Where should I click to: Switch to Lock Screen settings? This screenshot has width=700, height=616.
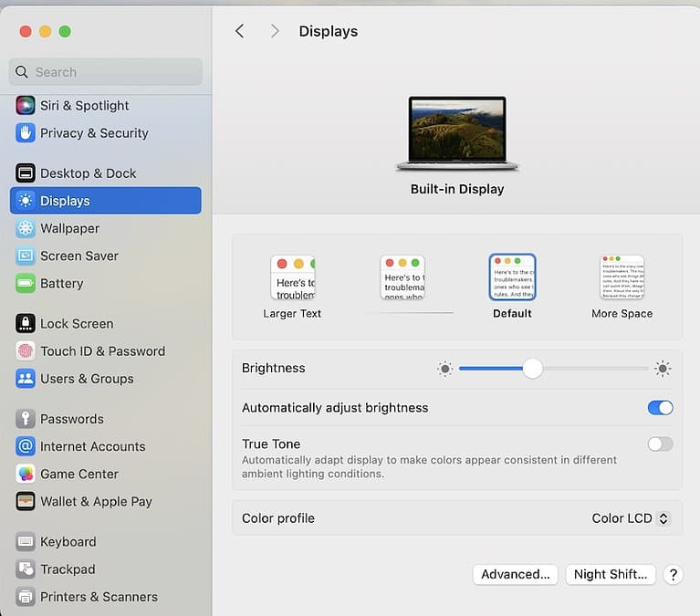[x=77, y=324]
